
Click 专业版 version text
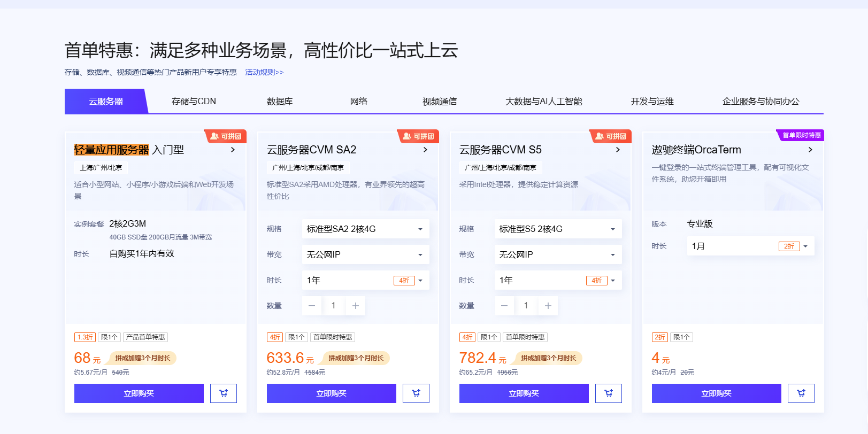[700, 224]
